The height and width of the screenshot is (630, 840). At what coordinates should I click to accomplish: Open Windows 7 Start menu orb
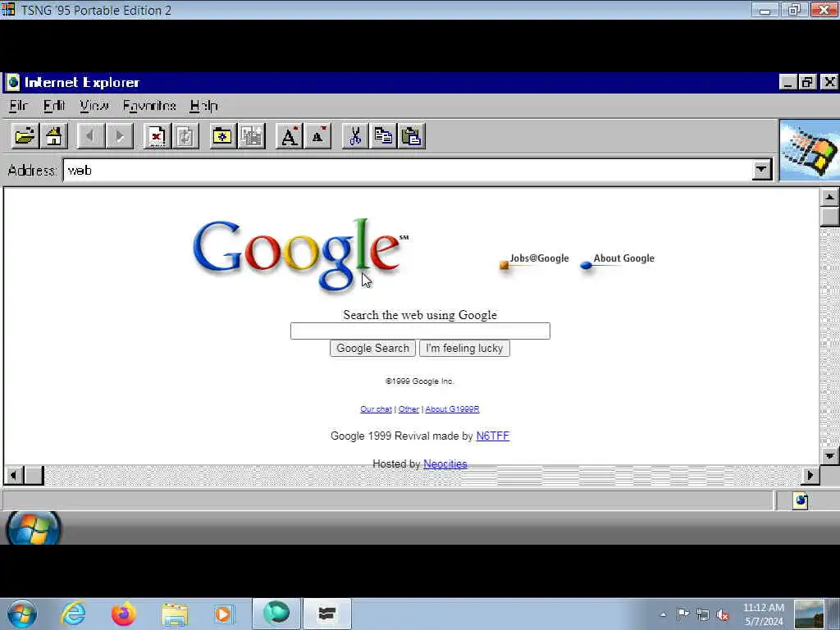click(x=22, y=614)
